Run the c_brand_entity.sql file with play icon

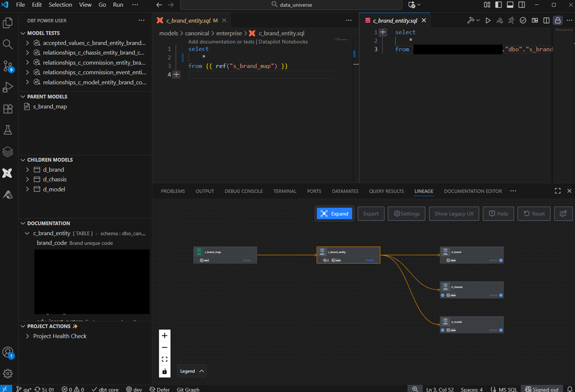[x=488, y=20]
